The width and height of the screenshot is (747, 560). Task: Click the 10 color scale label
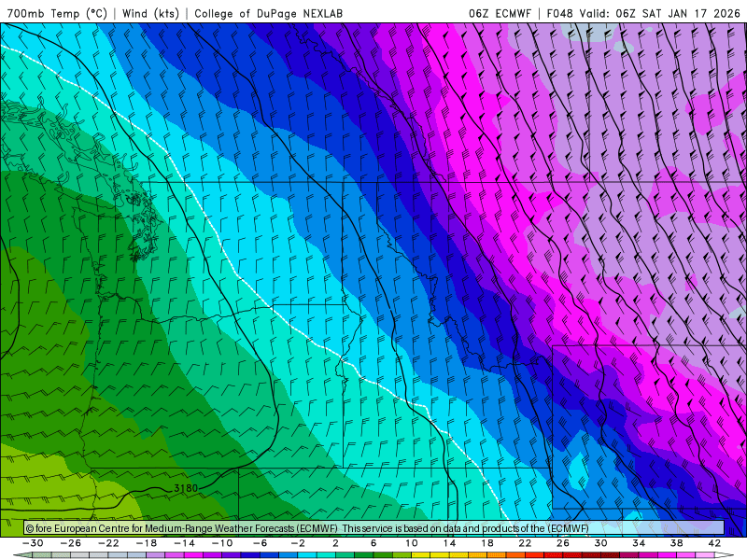pyautogui.click(x=411, y=543)
